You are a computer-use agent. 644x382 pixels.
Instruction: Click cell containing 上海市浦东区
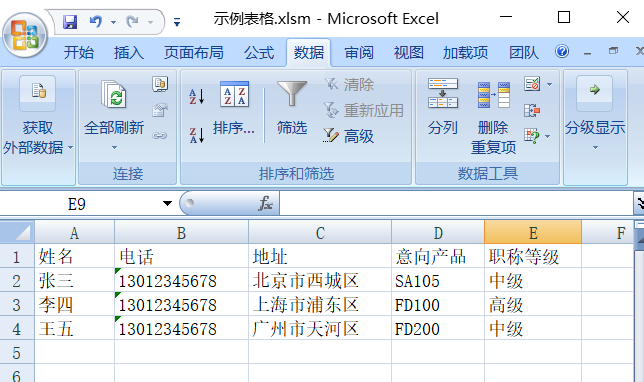pos(320,304)
